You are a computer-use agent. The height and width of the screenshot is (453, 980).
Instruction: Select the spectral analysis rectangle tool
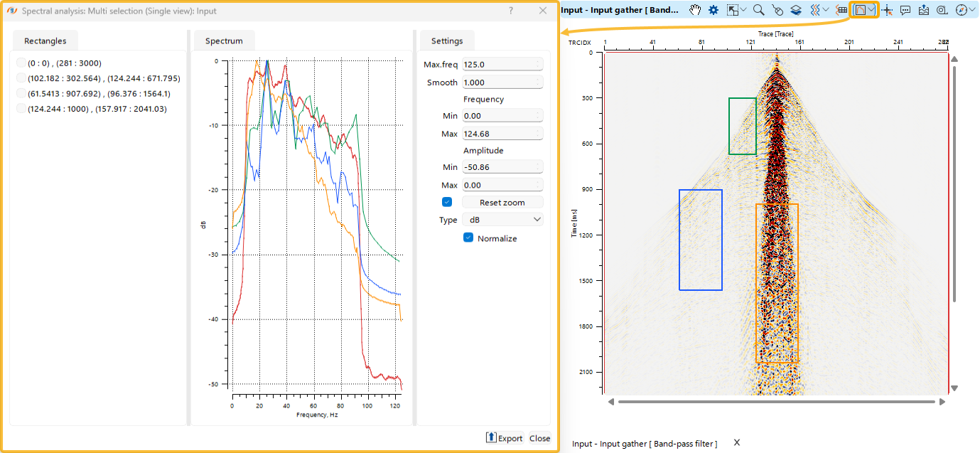[861, 10]
